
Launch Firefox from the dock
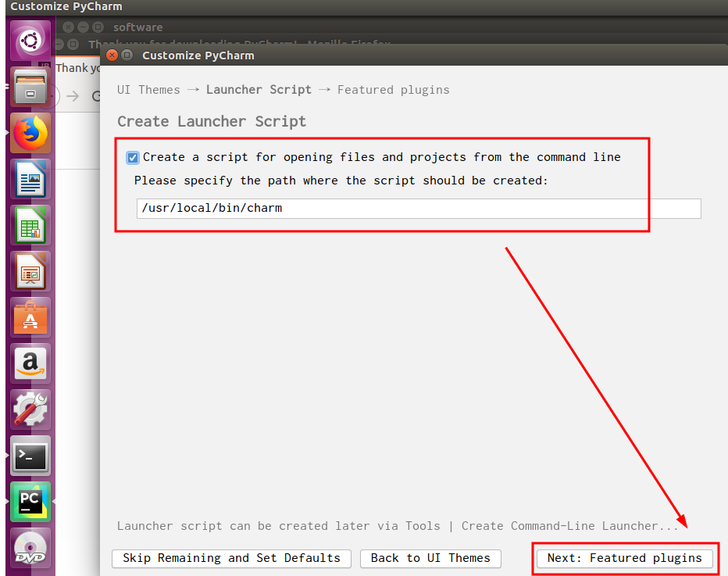click(30, 134)
